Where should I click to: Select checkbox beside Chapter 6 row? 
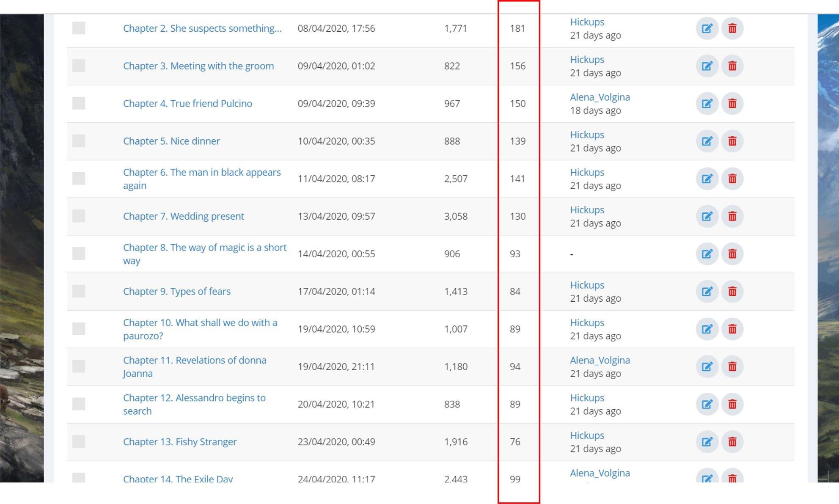(x=79, y=179)
